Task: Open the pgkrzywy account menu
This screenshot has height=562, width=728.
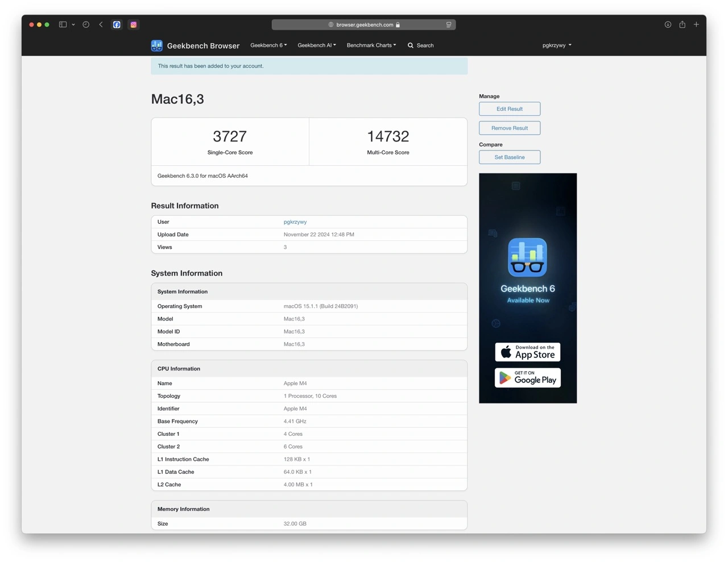Action: point(557,45)
